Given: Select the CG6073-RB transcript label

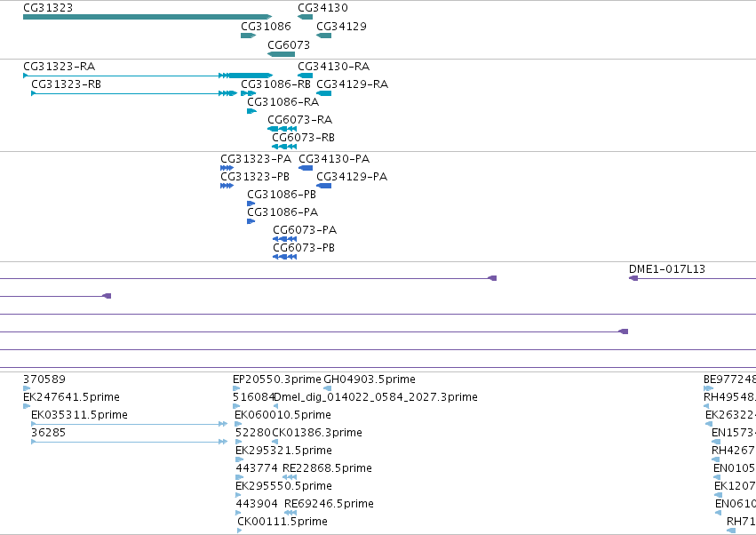Looking at the screenshot, I should 303,138.
